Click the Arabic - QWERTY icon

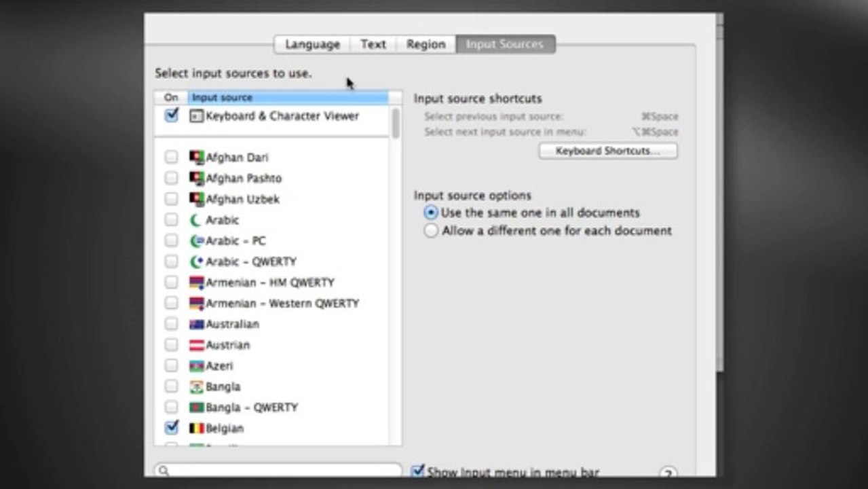[x=197, y=261]
